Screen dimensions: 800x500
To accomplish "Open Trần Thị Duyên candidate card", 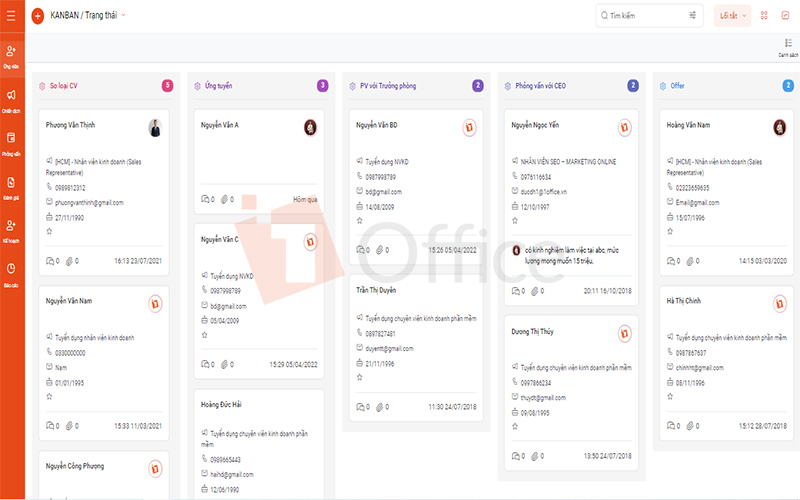I will tap(416, 347).
